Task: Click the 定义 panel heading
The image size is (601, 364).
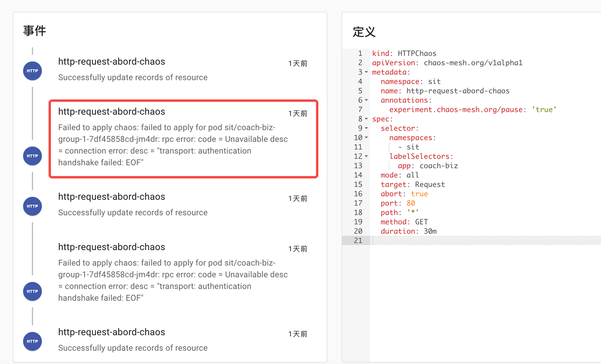Action: coord(364,32)
